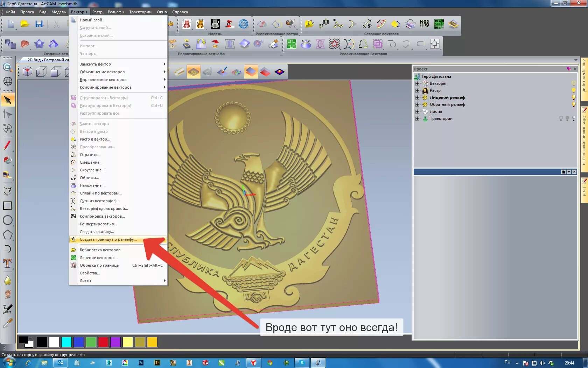Select the purple color swatch
This screenshot has width=588, height=368.
point(115,342)
